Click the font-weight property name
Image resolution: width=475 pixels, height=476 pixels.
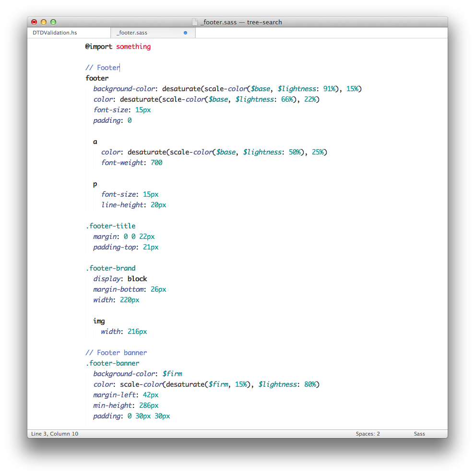[x=122, y=163]
